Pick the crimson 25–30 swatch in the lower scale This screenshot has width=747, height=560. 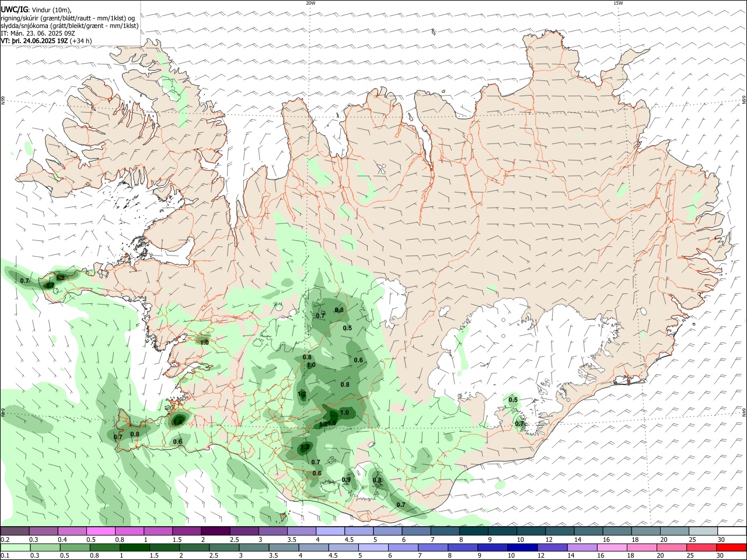tap(701, 548)
